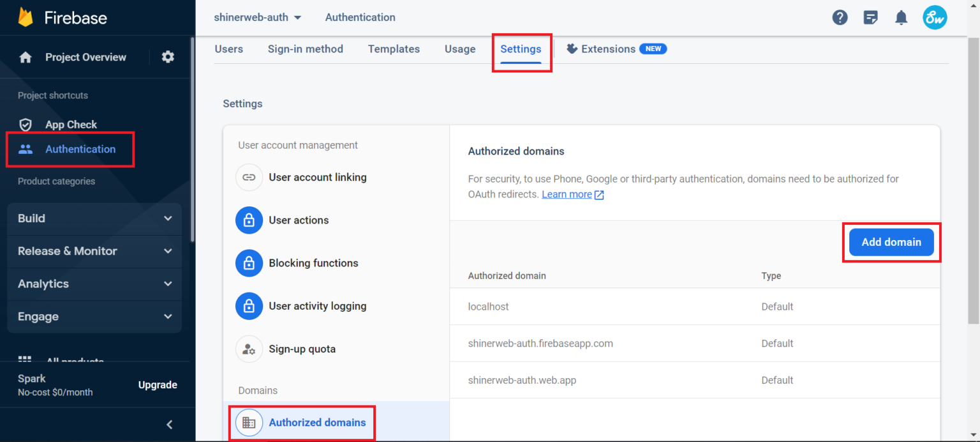Switch to the Sign-in method tab

[306, 49]
